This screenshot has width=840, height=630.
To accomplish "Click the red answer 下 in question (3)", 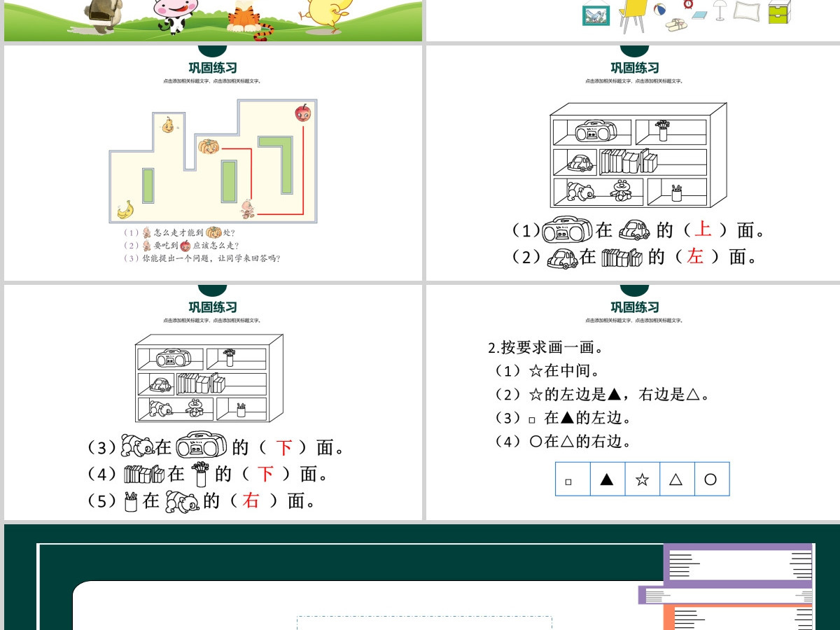I will (x=283, y=447).
